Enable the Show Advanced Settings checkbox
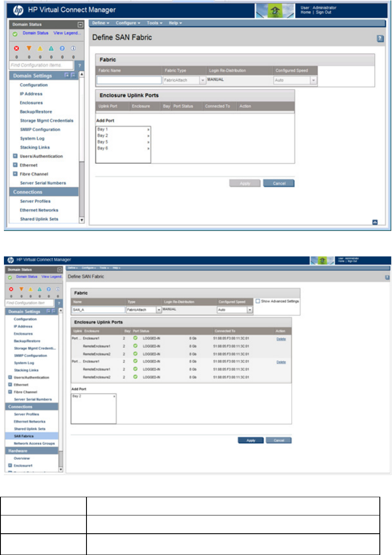The image size is (392, 555). pos(258,301)
